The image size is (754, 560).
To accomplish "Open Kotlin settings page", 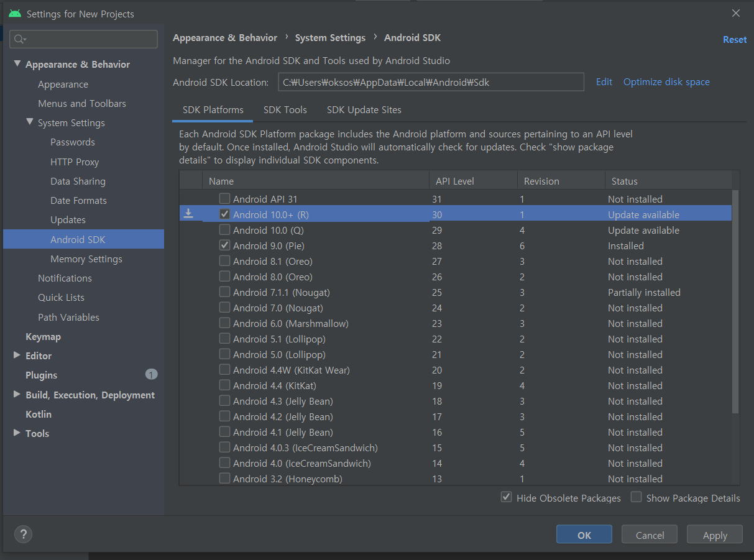I will click(39, 414).
